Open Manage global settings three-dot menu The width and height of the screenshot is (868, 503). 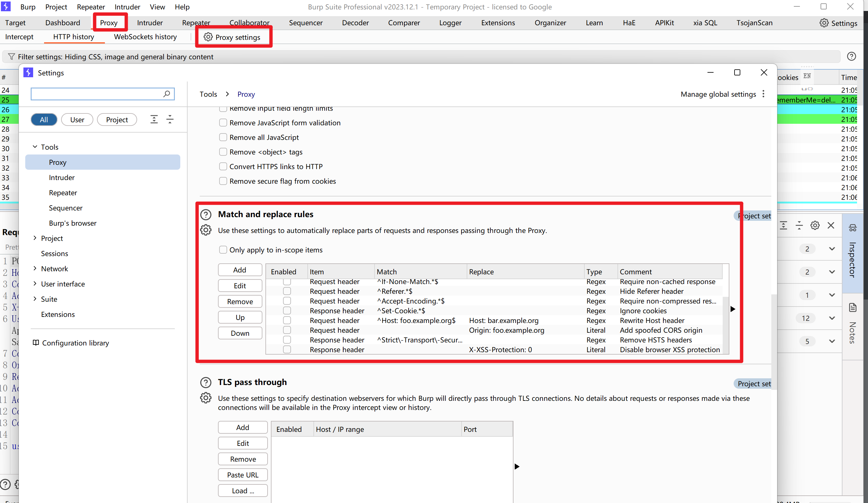coord(764,94)
